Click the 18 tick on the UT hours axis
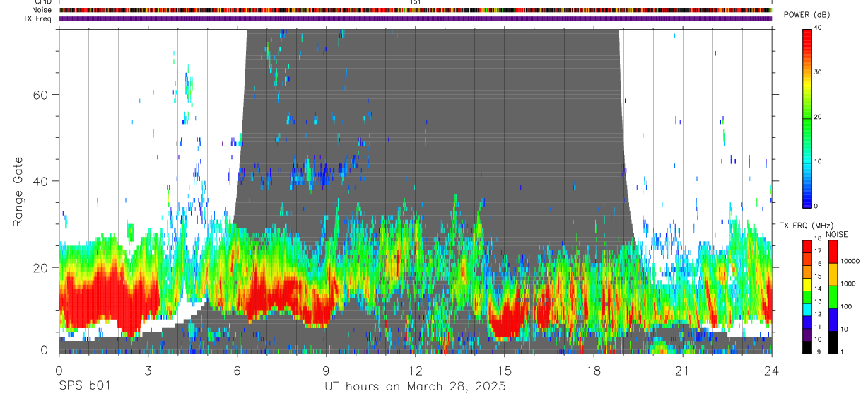 tap(594, 370)
